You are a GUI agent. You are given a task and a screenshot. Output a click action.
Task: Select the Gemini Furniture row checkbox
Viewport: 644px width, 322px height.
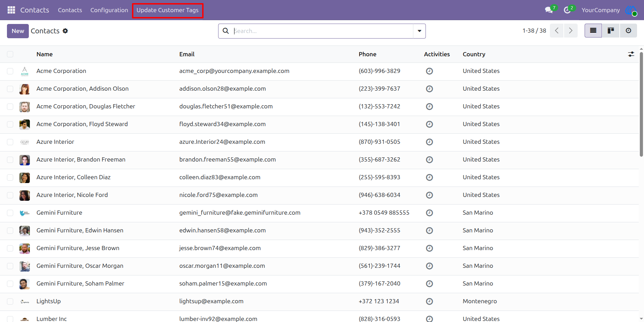[x=10, y=213]
